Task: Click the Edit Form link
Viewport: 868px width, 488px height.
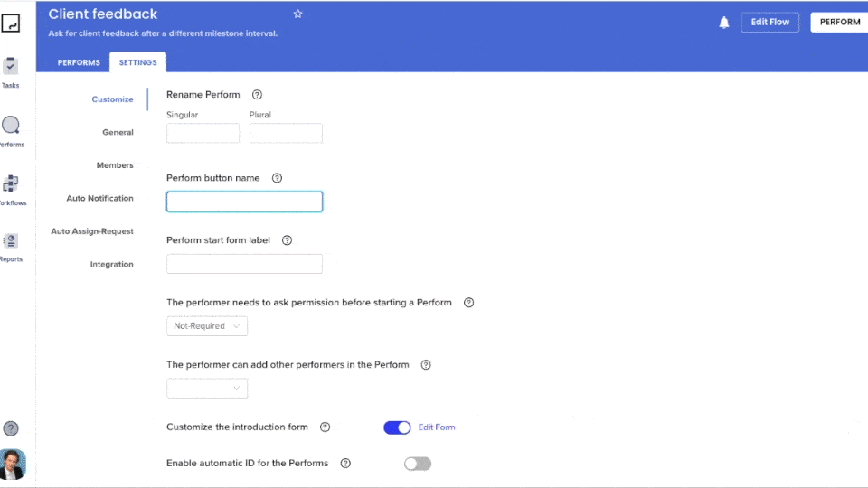Action: click(436, 427)
